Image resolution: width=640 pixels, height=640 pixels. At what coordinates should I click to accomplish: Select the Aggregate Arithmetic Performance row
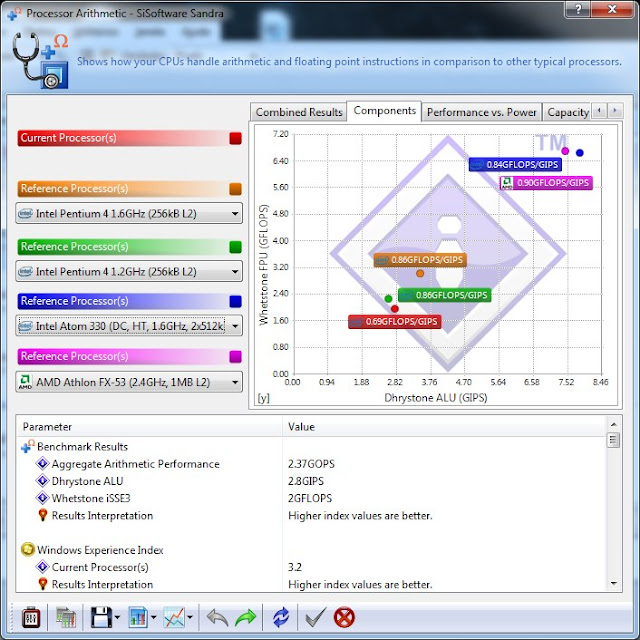pyautogui.click(x=311, y=464)
